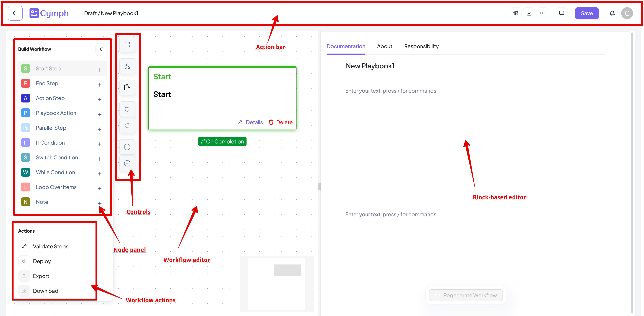Open the workflow settings sliders icon in the action bar
Screen dimensions: 644x316
pos(515,13)
